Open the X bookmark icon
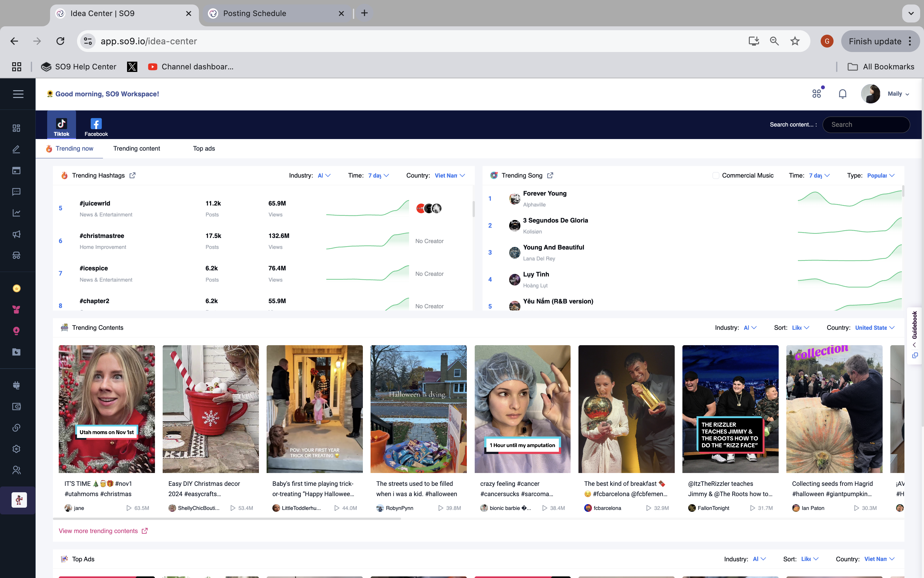The image size is (924, 578). point(132,67)
